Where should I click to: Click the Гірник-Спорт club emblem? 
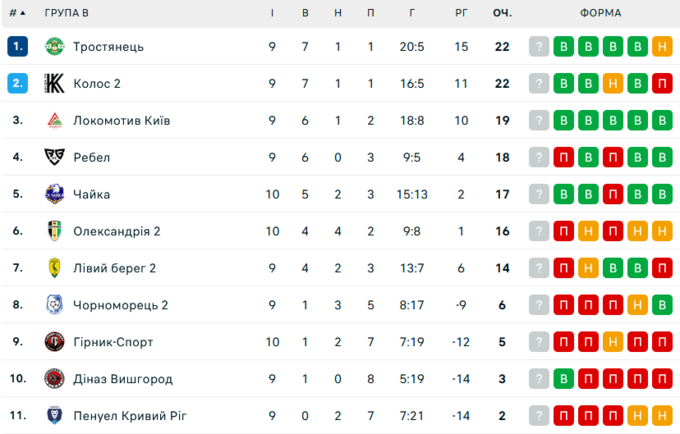pyautogui.click(x=54, y=342)
